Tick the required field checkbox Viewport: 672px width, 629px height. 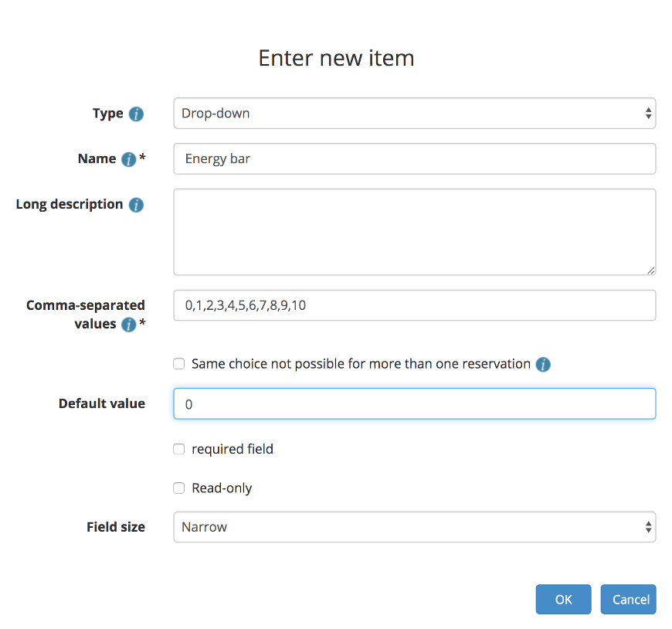(179, 449)
